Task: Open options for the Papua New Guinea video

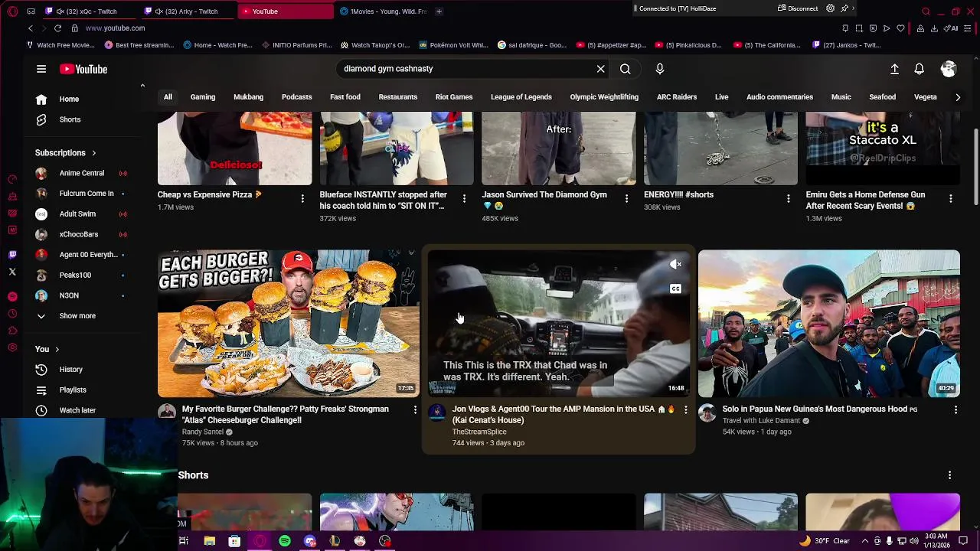Action: coord(955,410)
